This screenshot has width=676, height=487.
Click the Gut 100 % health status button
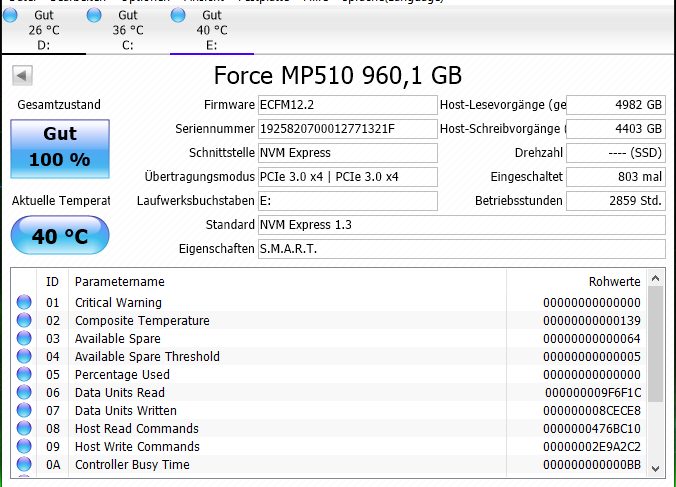(60, 149)
